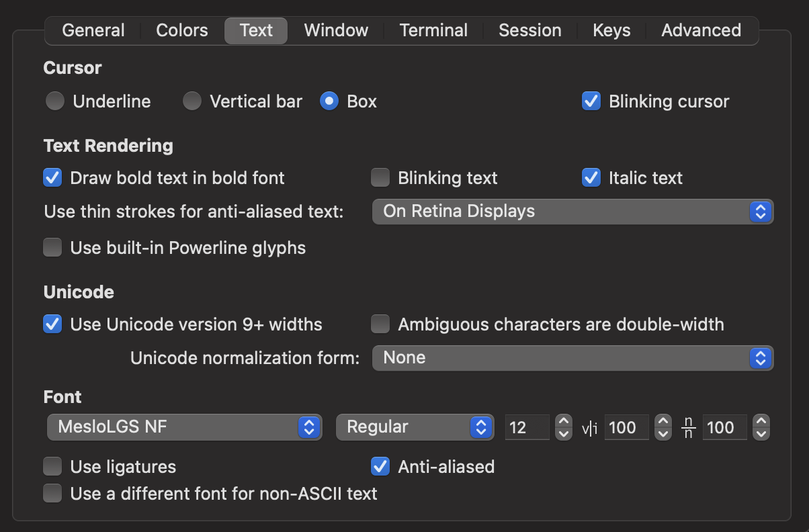Viewport: 809px width, 532px height.
Task: Enable Blinking text
Action: tap(380, 177)
